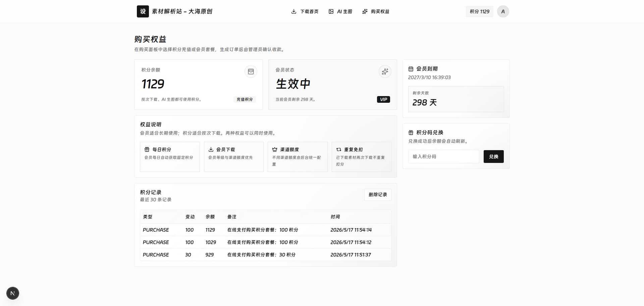Click the 最近 30 条记录 subtitle
644x306 pixels.
coord(156,200)
